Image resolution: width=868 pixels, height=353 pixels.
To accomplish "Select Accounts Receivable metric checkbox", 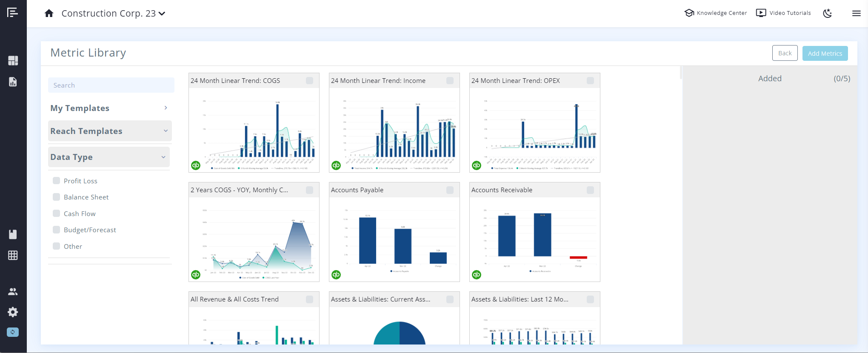I will 590,190.
